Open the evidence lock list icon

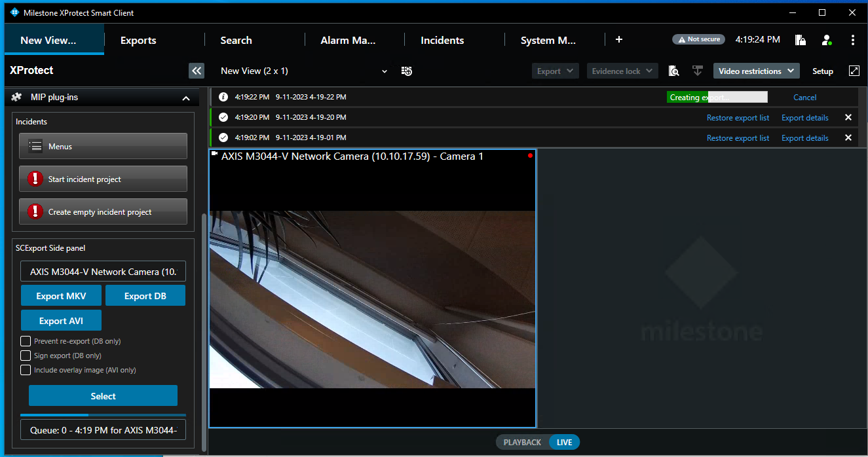[x=800, y=40]
